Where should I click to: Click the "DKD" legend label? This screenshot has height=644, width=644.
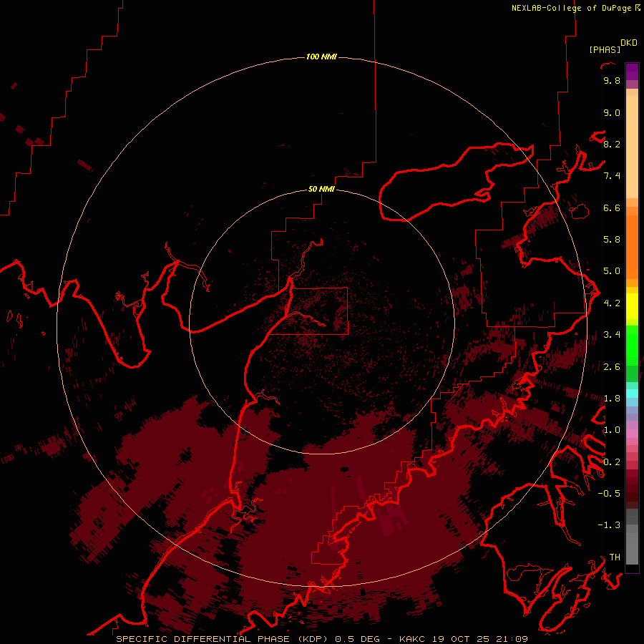click(x=629, y=43)
